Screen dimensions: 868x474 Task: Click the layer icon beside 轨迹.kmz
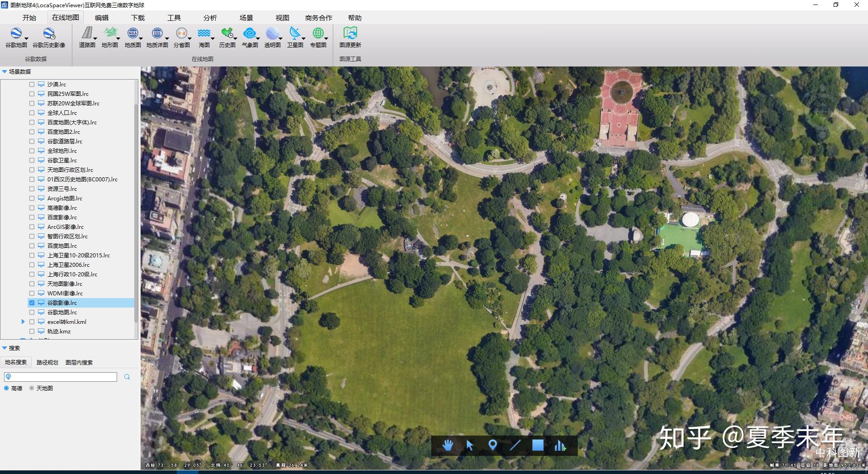pos(41,331)
